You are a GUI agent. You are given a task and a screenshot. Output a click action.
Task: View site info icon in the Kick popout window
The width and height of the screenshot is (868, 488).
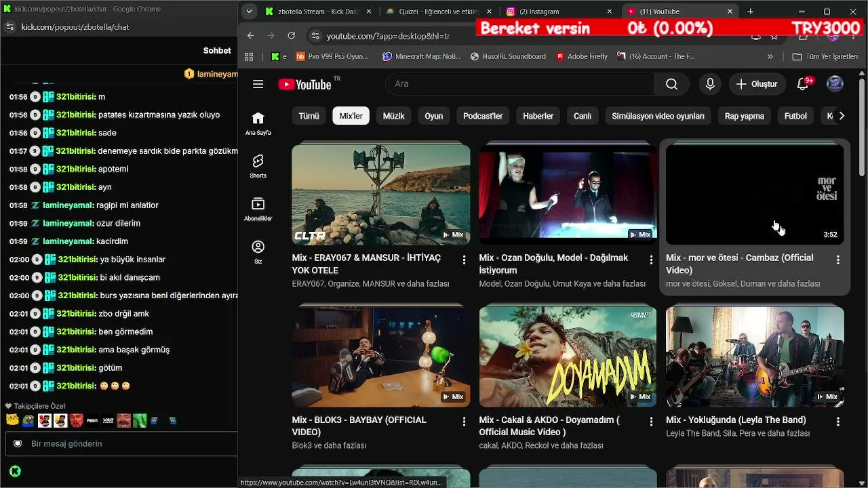pyautogui.click(x=9, y=26)
